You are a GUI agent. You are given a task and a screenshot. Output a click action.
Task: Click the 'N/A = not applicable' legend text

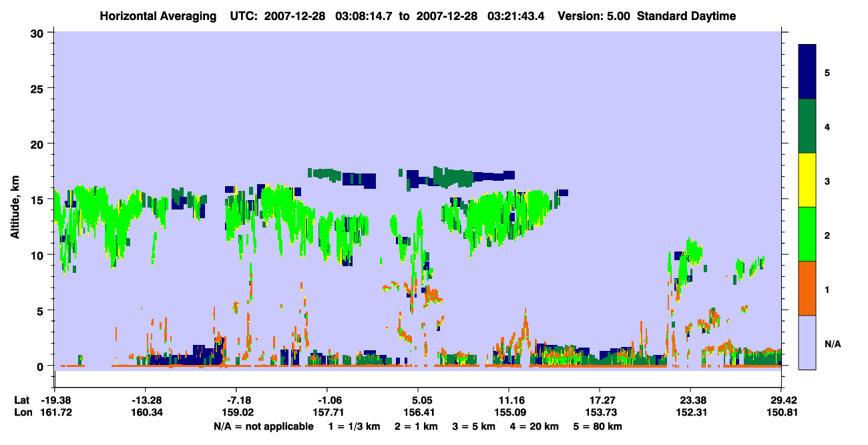click(263, 426)
